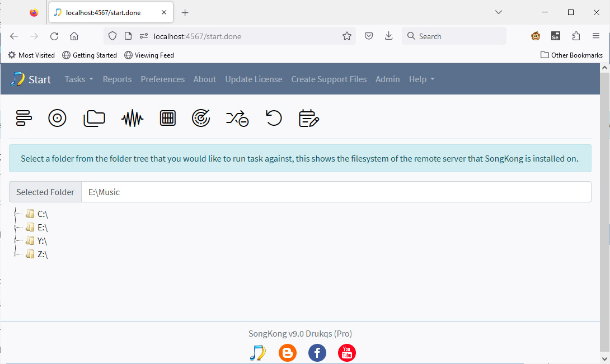Open a new browser tab

tap(185, 12)
